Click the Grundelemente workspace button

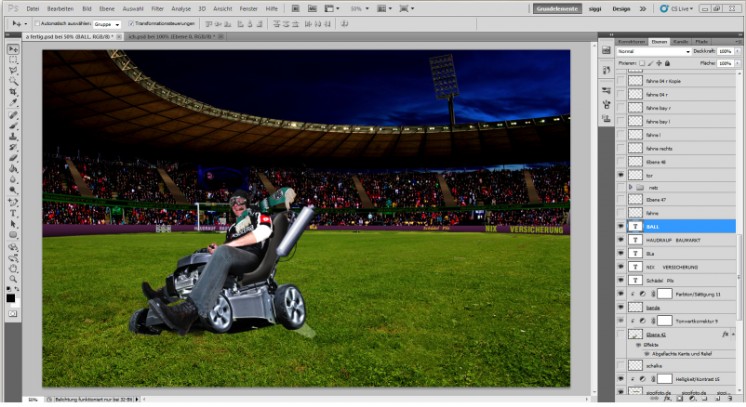(557, 8)
